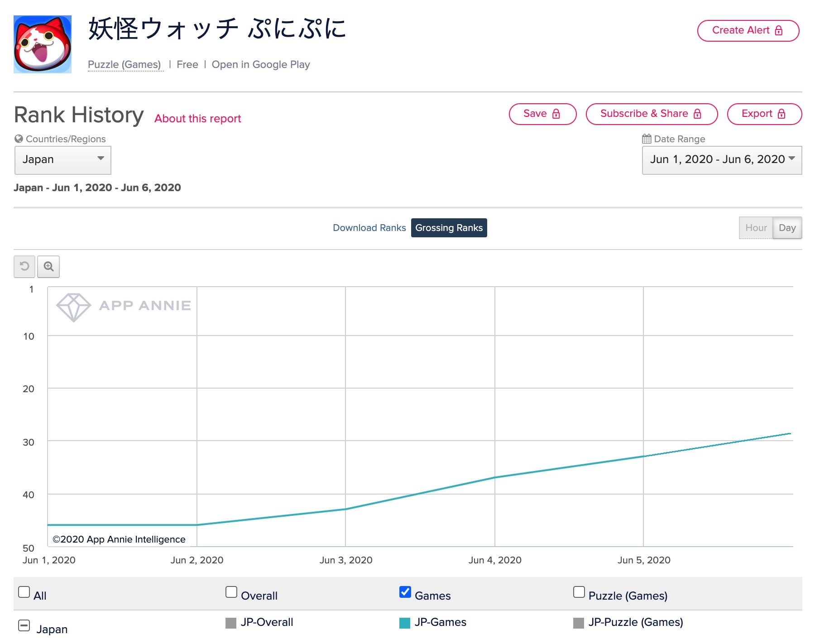Select the Day granularity button
The image size is (815, 644).
click(787, 228)
